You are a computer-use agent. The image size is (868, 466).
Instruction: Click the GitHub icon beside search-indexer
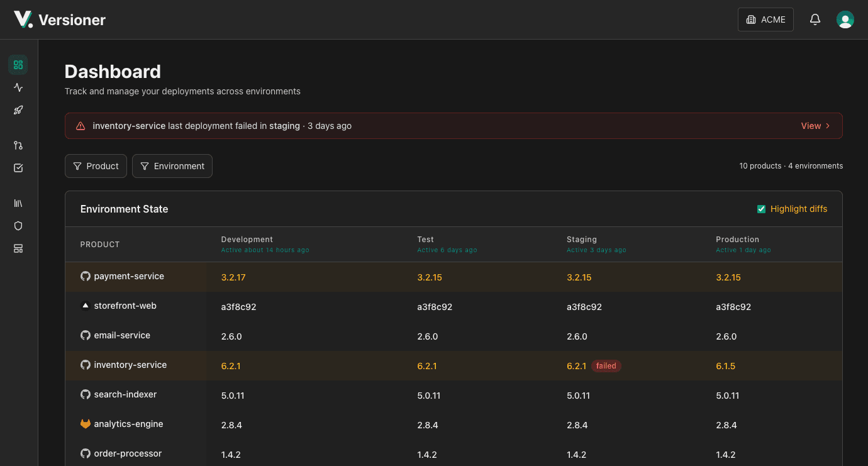click(86, 394)
